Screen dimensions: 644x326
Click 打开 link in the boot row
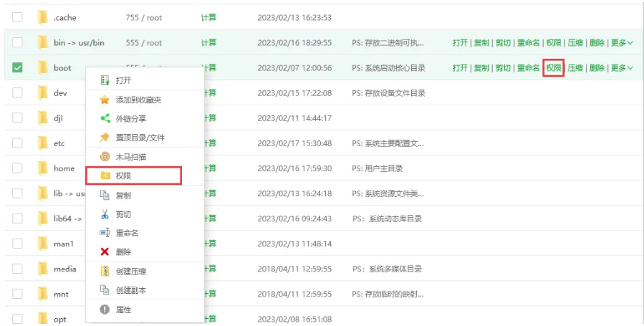[461, 68]
